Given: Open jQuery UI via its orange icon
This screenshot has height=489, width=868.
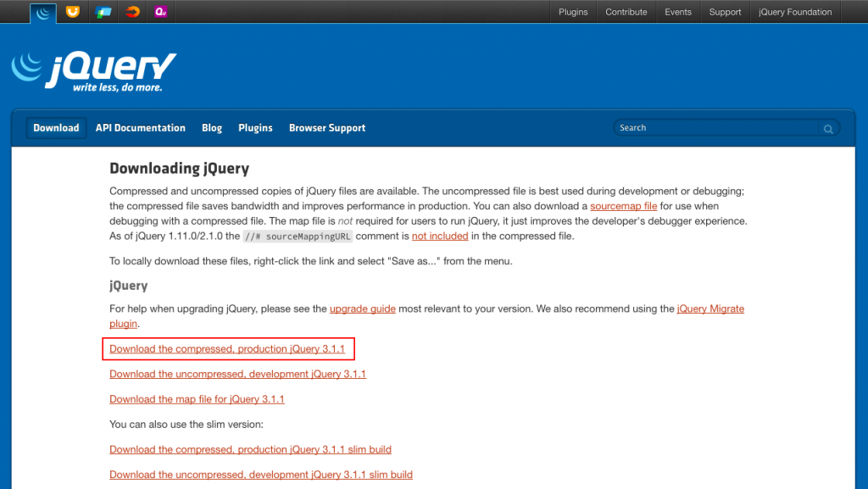Looking at the screenshot, I should coord(72,12).
